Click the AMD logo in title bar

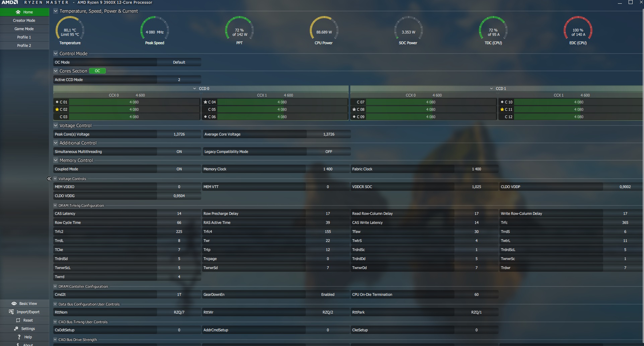(10, 2)
